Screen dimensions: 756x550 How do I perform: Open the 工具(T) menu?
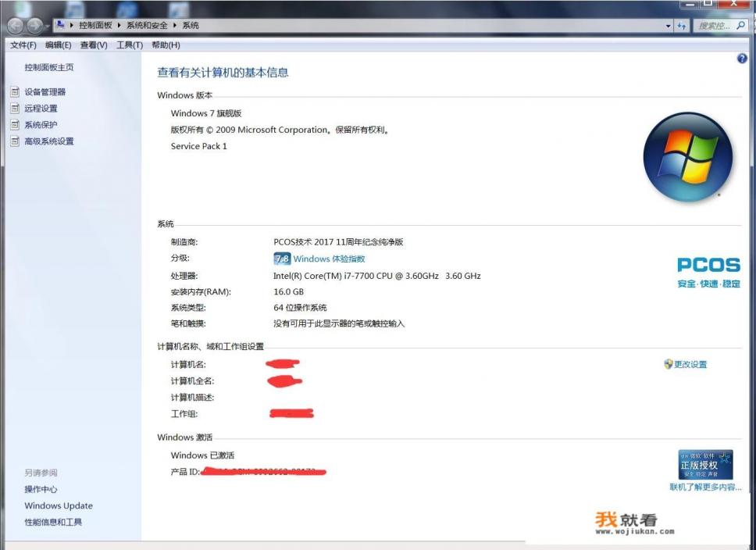point(130,45)
